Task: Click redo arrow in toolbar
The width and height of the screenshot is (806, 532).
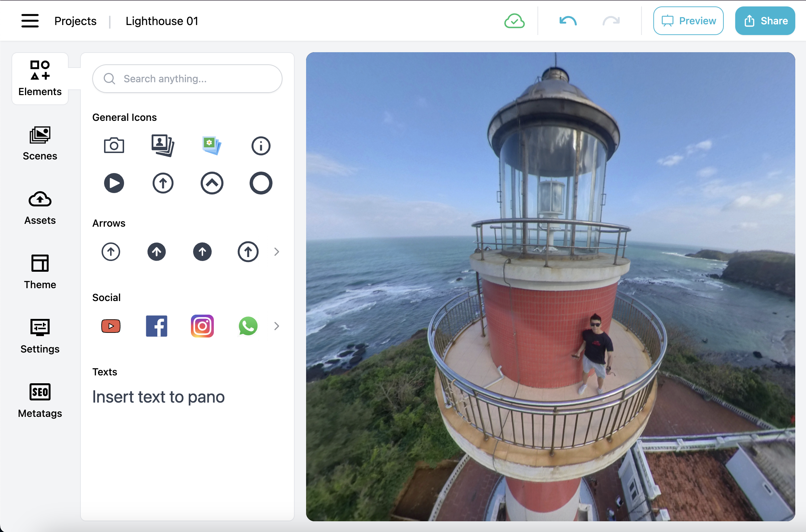Action: [610, 21]
